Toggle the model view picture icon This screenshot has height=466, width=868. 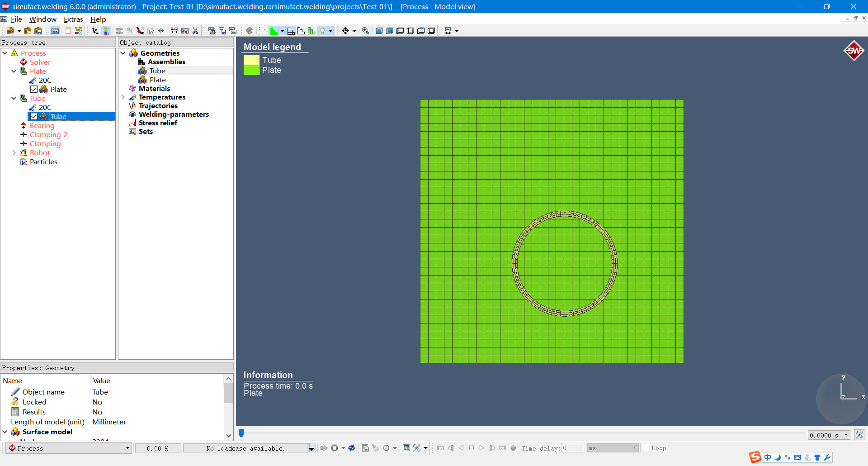point(55,31)
